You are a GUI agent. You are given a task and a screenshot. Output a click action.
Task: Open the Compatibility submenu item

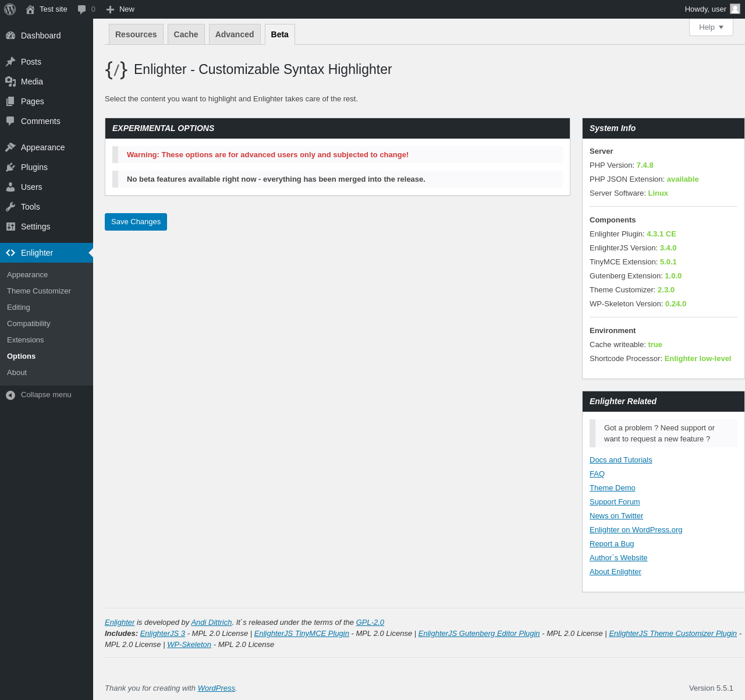click(x=29, y=324)
